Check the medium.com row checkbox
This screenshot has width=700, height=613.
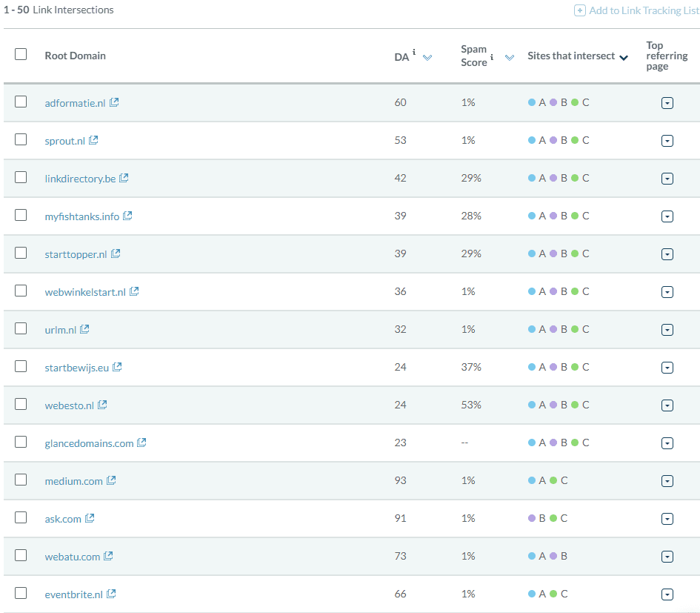pyautogui.click(x=21, y=480)
